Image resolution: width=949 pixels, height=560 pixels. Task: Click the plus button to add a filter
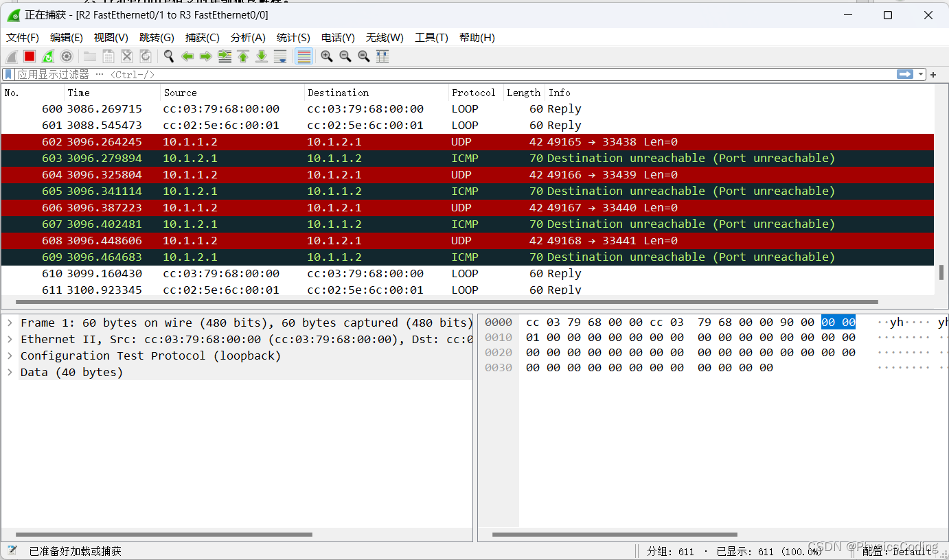[x=933, y=74]
